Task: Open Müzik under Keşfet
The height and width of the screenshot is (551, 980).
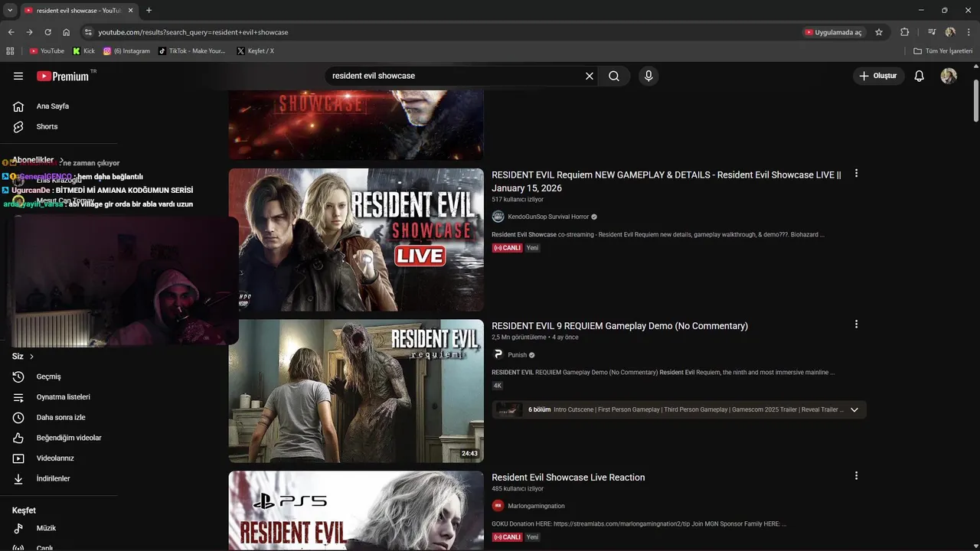Action: 46,528
